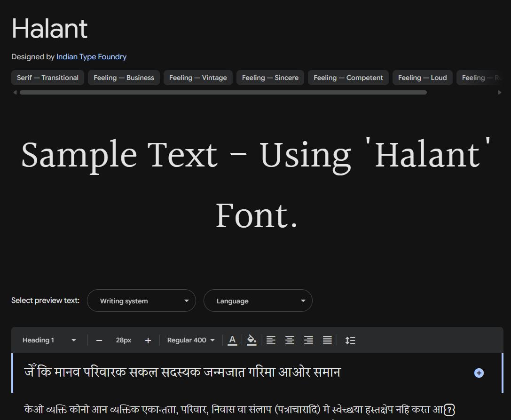Open the text color picker

232,340
